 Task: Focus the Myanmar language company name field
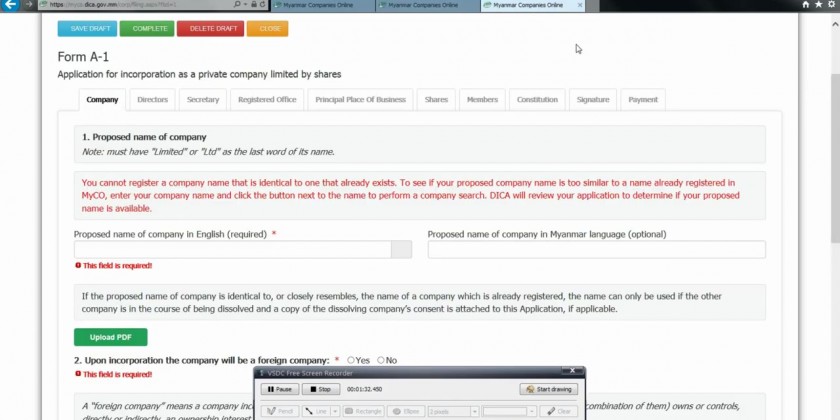596,250
